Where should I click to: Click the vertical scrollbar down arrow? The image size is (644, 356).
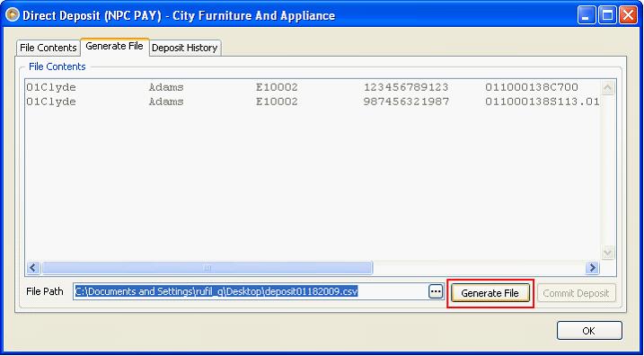click(607, 252)
